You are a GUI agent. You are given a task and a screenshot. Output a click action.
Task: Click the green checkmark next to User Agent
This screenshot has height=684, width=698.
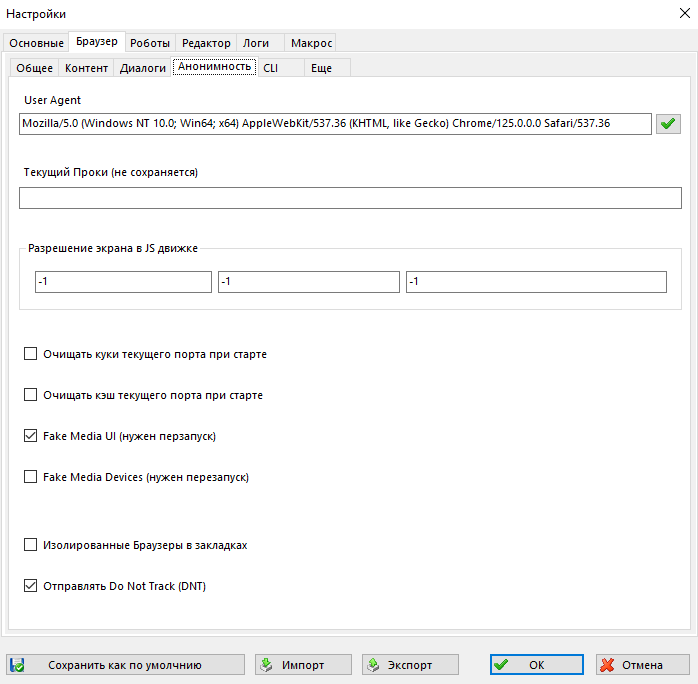coord(668,124)
